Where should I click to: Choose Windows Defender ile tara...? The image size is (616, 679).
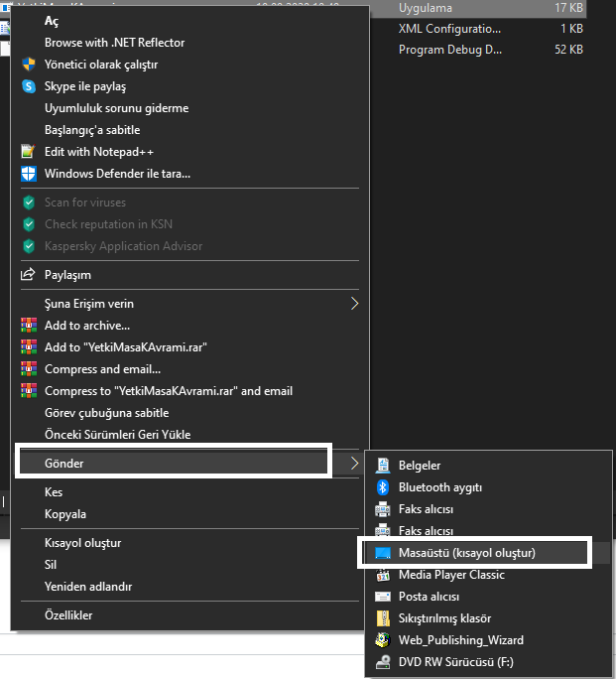pyautogui.click(x=117, y=174)
